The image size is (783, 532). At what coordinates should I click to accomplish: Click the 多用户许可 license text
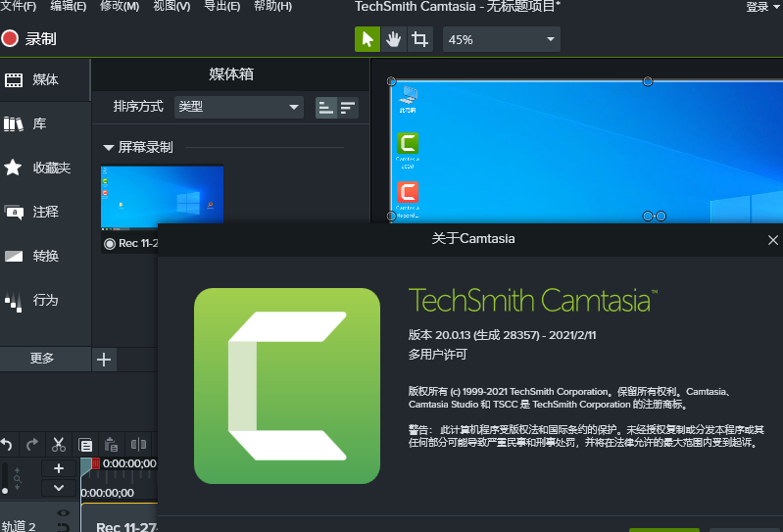pyautogui.click(x=437, y=355)
